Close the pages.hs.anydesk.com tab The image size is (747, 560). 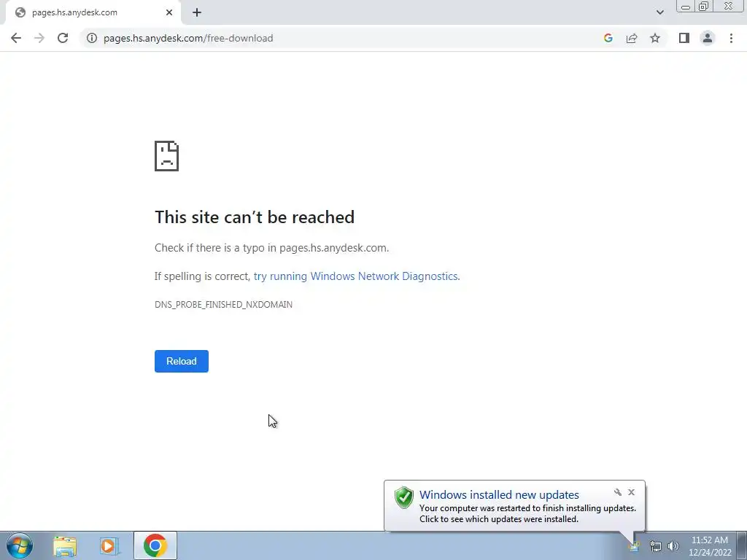point(169,12)
